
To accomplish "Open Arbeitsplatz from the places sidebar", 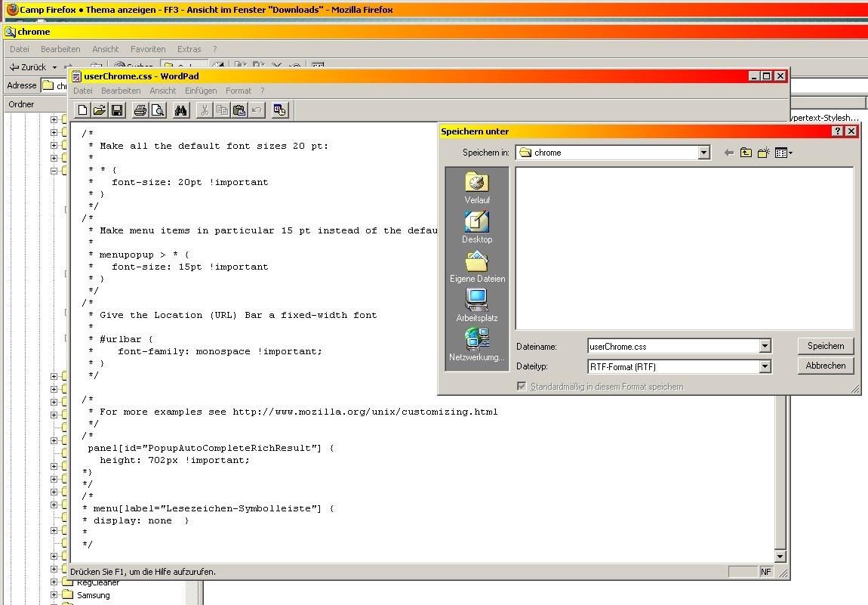I will 477,306.
